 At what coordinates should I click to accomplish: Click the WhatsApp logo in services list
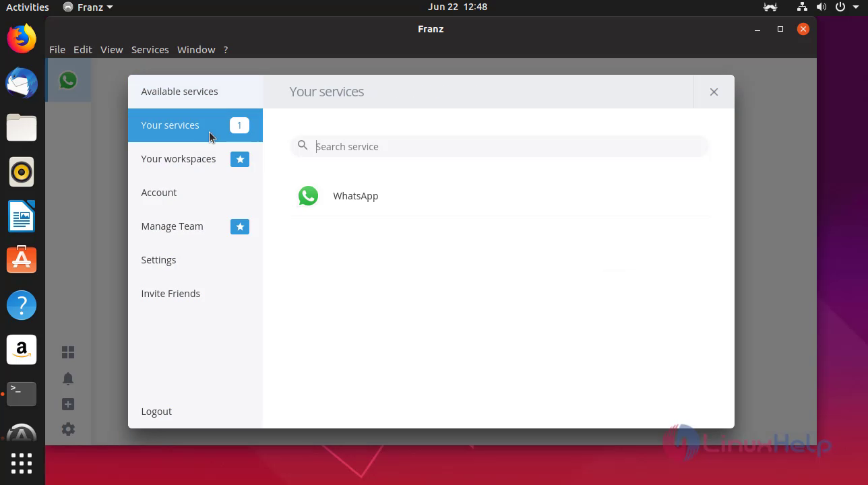[x=309, y=196]
